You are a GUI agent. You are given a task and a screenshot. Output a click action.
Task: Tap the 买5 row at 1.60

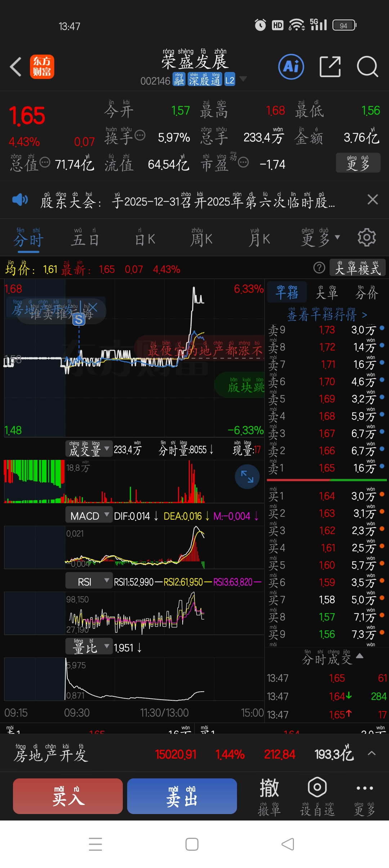[x=326, y=565]
